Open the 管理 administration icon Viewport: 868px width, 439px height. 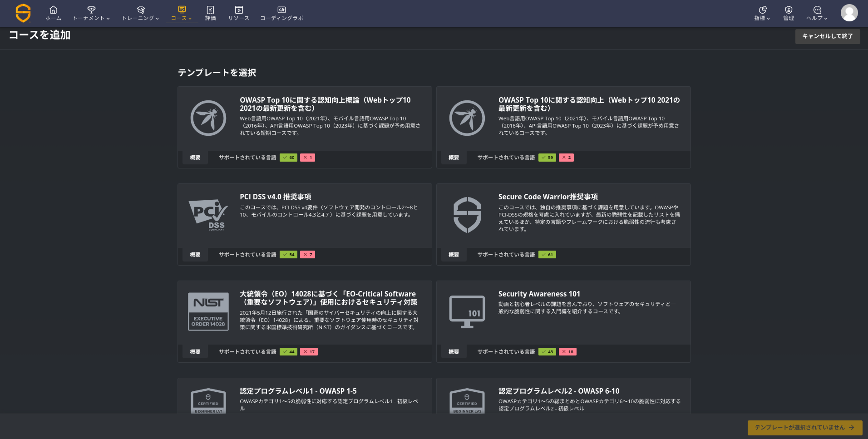pyautogui.click(x=789, y=10)
